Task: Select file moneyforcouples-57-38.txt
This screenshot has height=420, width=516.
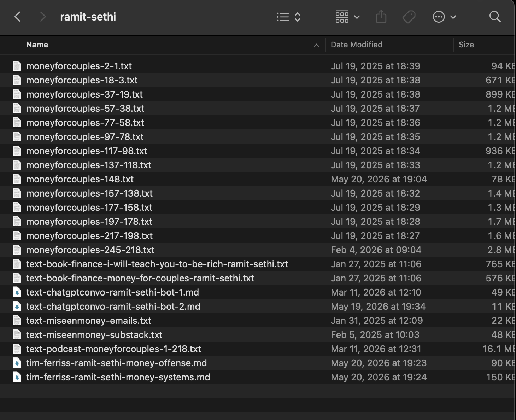Action: click(85, 109)
